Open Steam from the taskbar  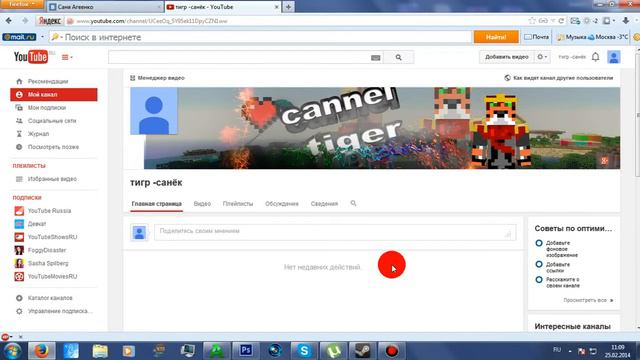point(362,351)
